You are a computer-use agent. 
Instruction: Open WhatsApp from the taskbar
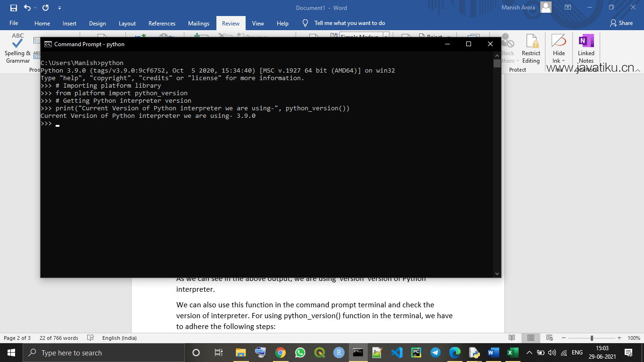[300, 353]
